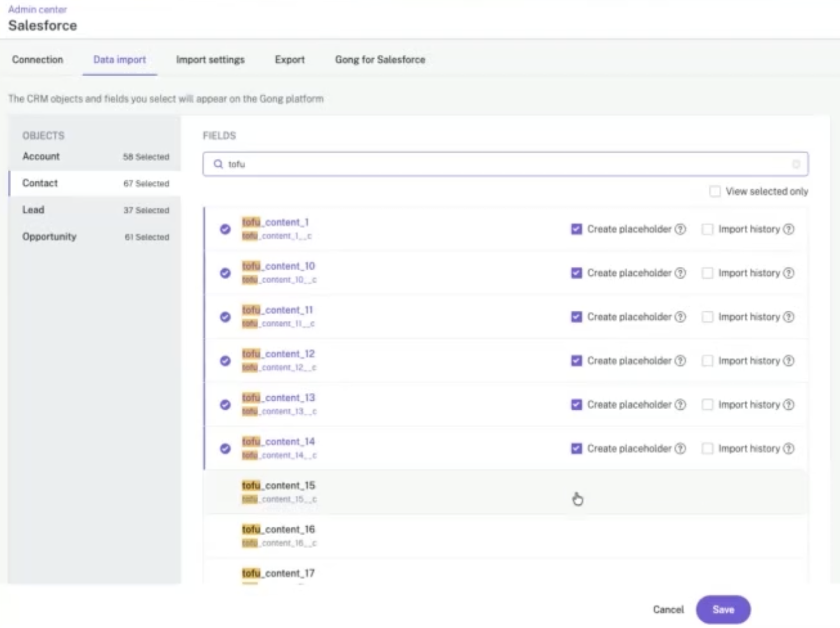Select the Opportunity object in the list
Screen dimensions: 840x628
[49, 237]
